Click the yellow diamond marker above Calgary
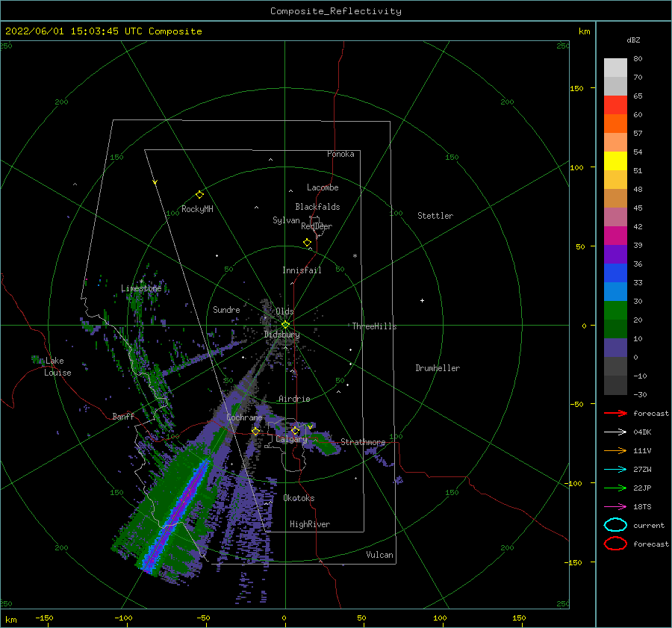 point(295,430)
